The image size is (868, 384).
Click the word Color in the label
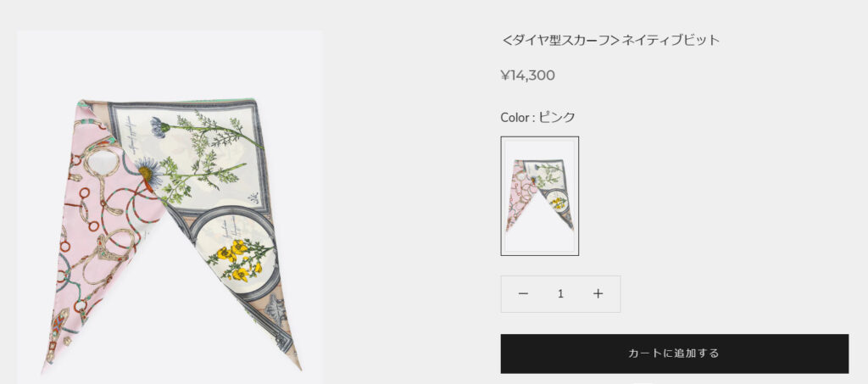(515, 117)
